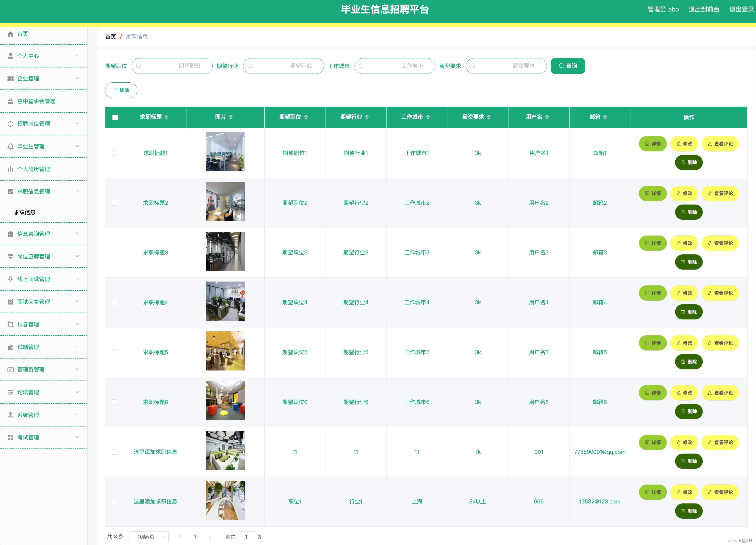The image size is (756, 545).
Task: Expand the 空中宣讲会管理 menu chevron
Action: (77, 101)
